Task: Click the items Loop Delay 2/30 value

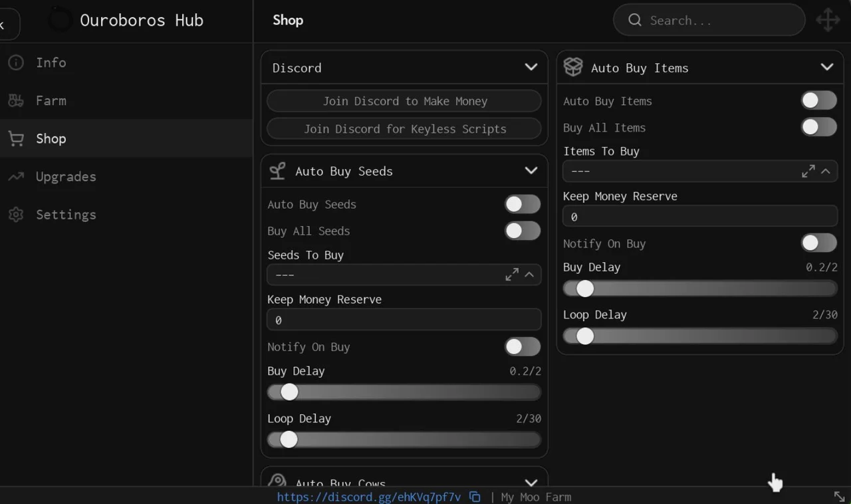Action: (825, 315)
